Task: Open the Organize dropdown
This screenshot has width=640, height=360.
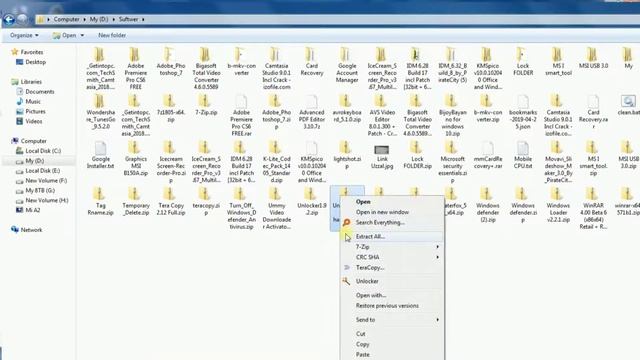Action: [x=24, y=36]
